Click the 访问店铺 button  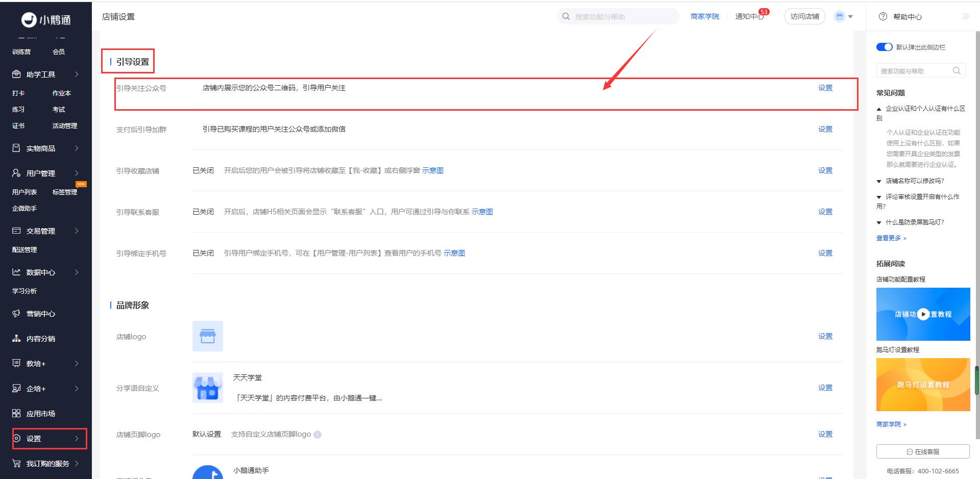pyautogui.click(x=804, y=16)
